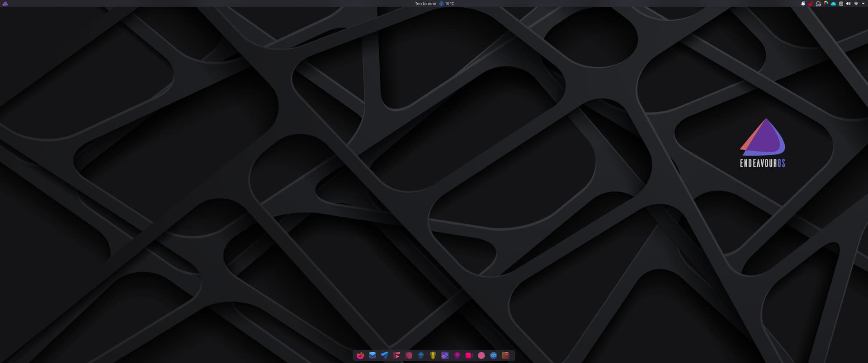Image resolution: width=868 pixels, height=363 pixels.
Task: Open the teal cloud sync tray icon
Action: click(833, 4)
